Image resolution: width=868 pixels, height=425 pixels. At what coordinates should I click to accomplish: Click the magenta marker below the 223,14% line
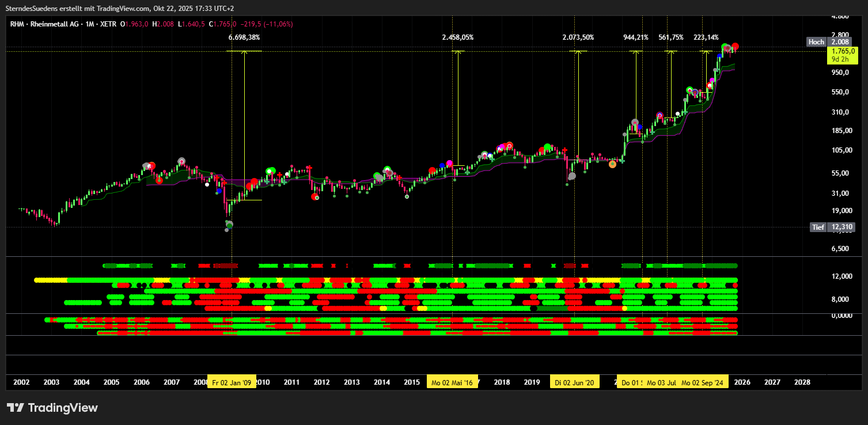712,80
